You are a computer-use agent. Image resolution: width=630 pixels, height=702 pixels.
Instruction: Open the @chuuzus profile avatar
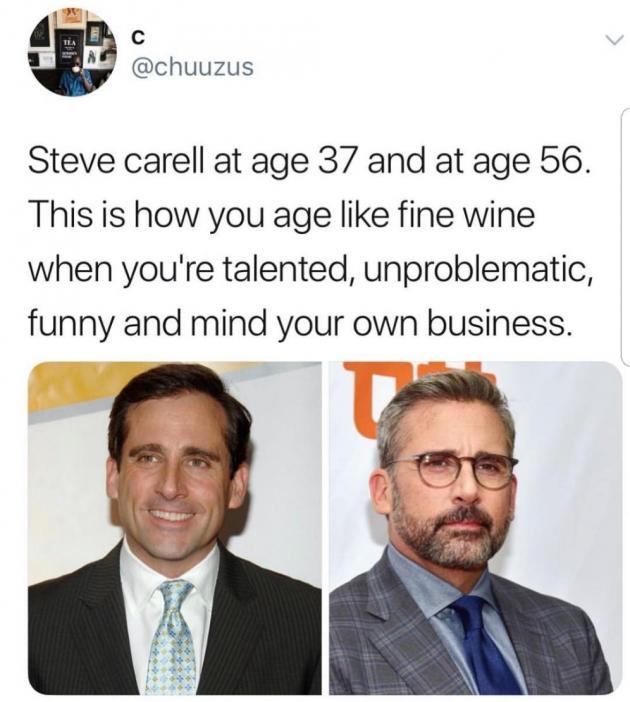click(x=73, y=53)
